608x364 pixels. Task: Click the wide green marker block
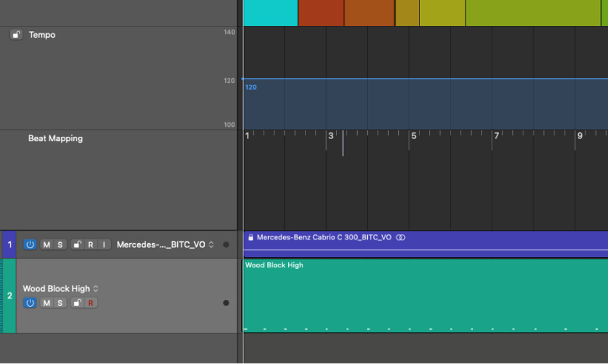[533, 13]
